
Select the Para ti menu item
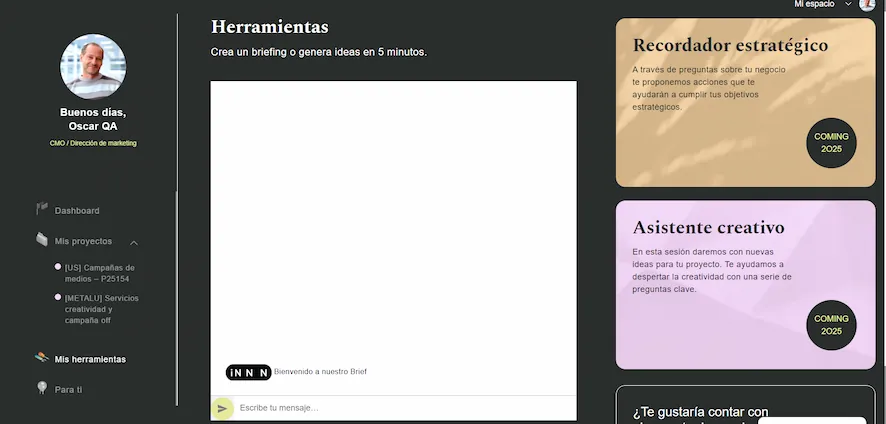69,389
